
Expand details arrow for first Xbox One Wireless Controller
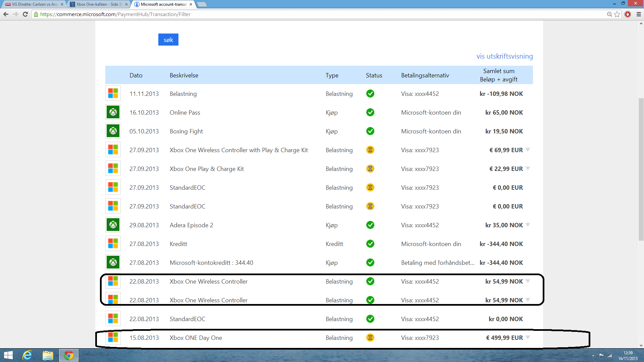[528, 281]
